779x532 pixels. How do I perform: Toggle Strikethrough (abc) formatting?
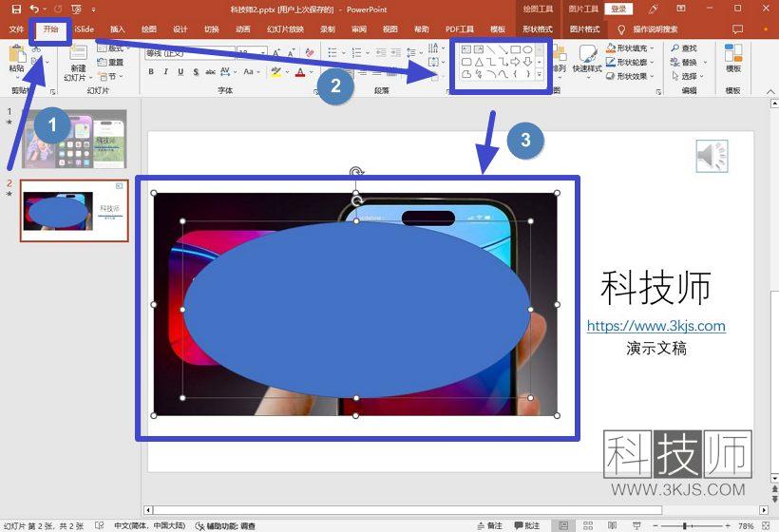210,72
